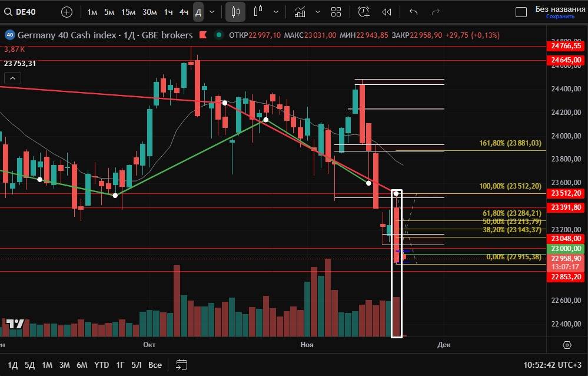Undo the last chart action
The height and width of the screenshot is (376, 588).
pos(413,12)
